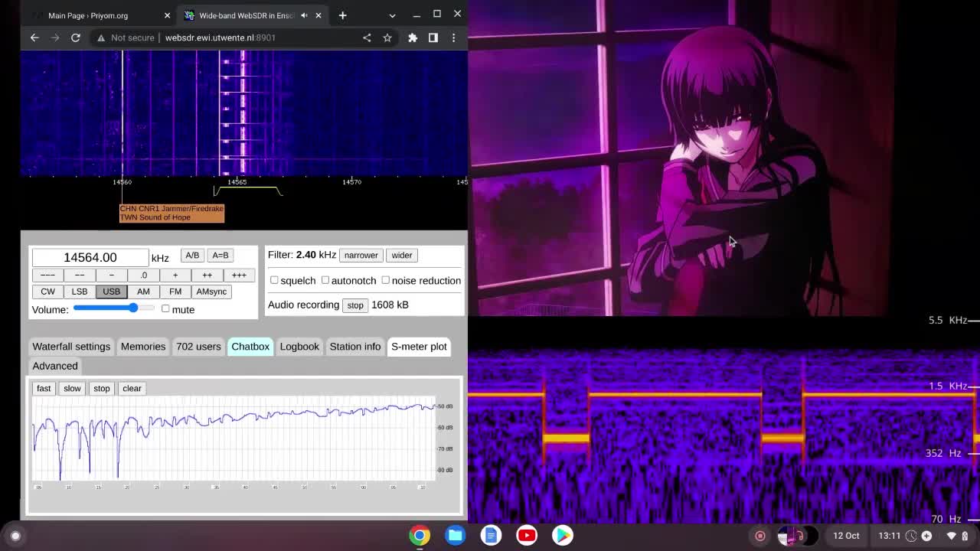
Task: Toggle the Chrome side panel
Action: (x=433, y=37)
